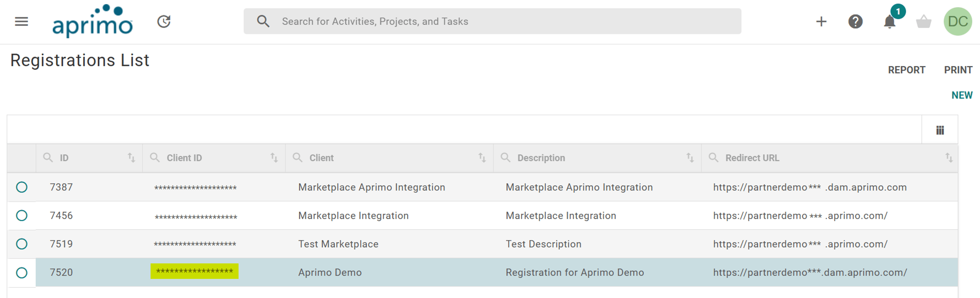Click description Test Description
980x298 pixels.
[x=543, y=244]
